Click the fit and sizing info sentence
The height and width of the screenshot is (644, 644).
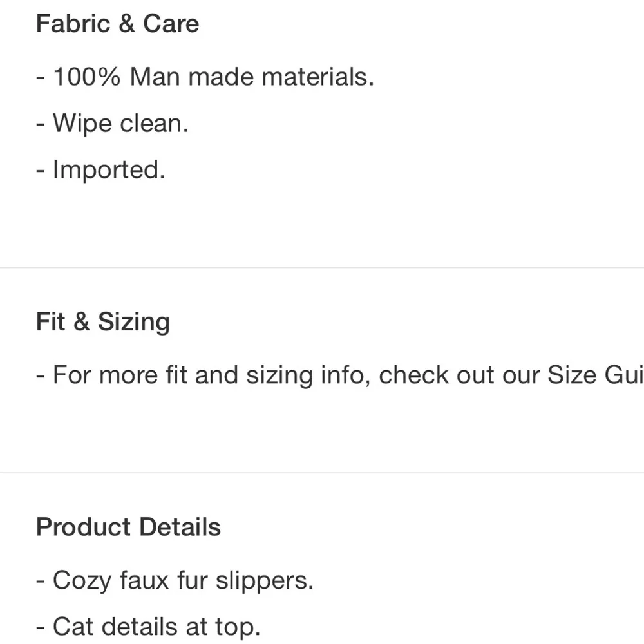pyautogui.click(x=340, y=375)
